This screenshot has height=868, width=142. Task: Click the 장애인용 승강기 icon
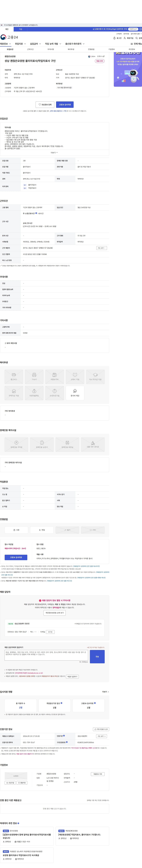pyautogui.click(x=42, y=444)
